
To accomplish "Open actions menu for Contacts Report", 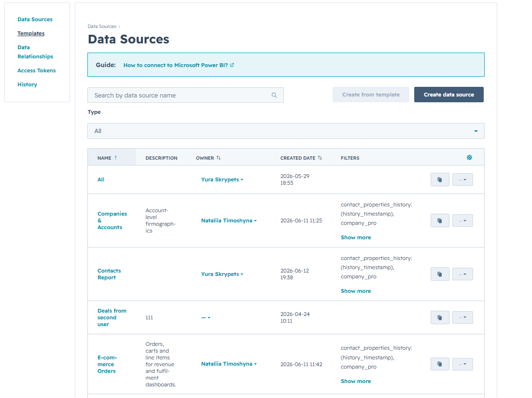I will click(x=462, y=274).
